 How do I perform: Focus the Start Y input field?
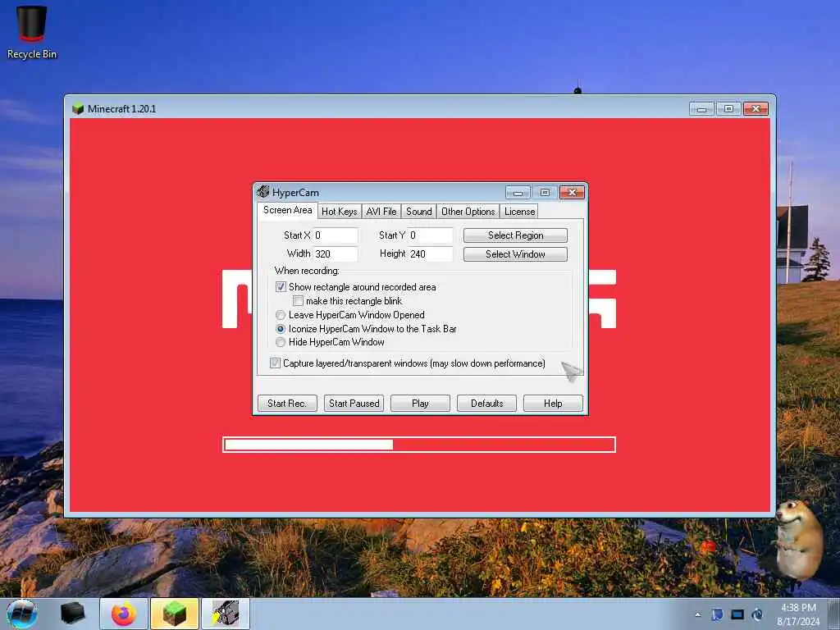430,235
